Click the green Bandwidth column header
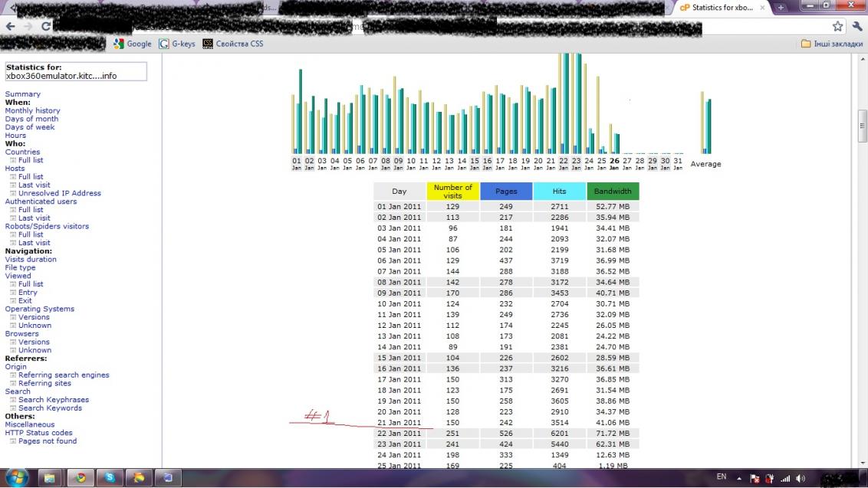This screenshot has height=488, width=868. click(x=613, y=192)
